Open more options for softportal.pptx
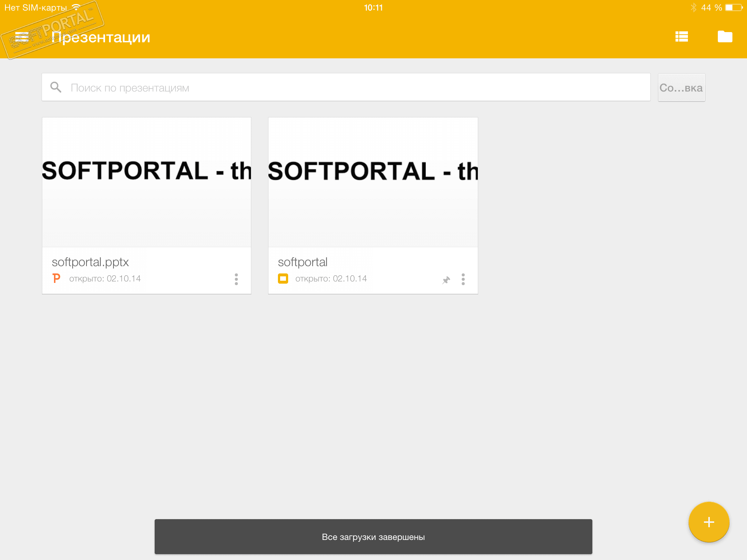The width and height of the screenshot is (747, 560). [x=236, y=279]
